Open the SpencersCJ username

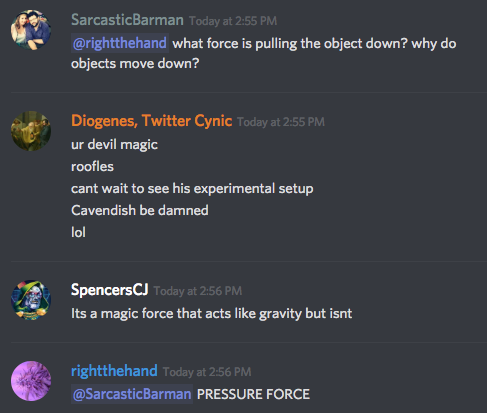coord(110,290)
